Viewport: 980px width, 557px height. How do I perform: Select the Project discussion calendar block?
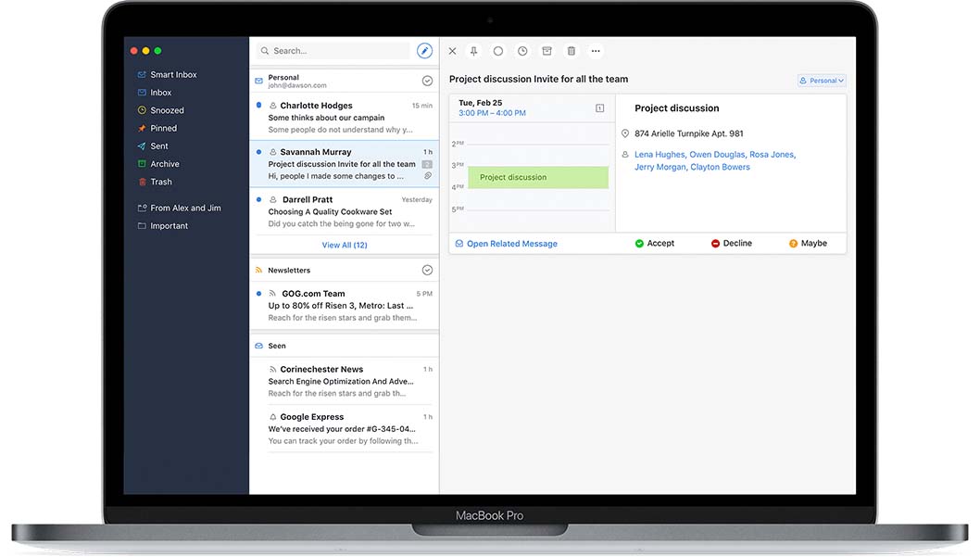point(539,177)
